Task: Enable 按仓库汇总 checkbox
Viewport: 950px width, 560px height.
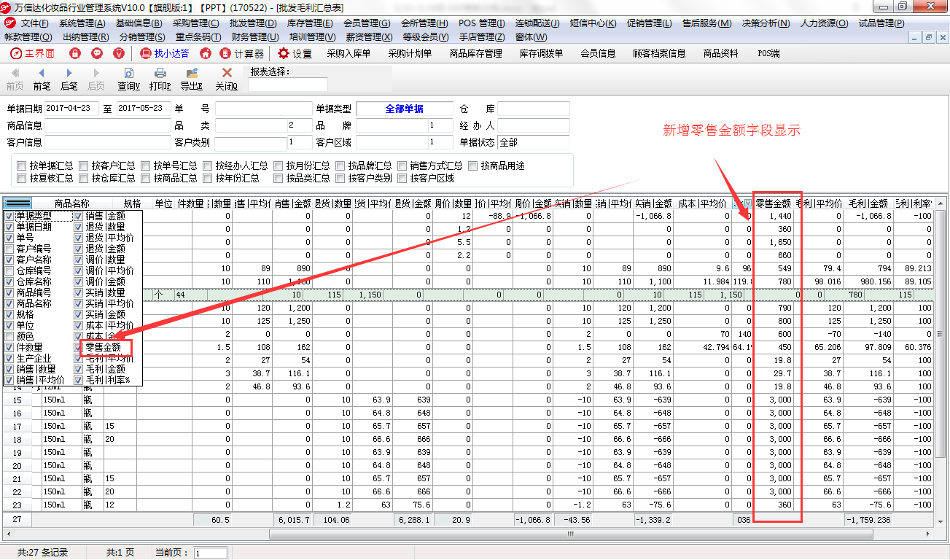Action: [x=84, y=178]
